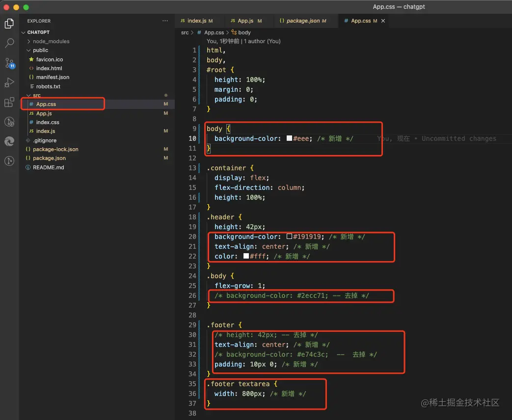Open the Search view in activity bar
This screenshot has height=420, width=512.
click(9, 43)
